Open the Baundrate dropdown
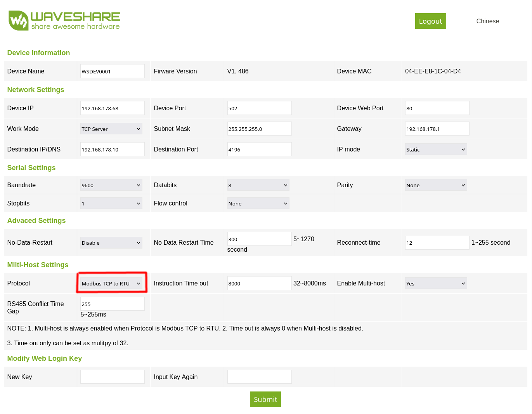Screen dimensions: 532x414 coord(111,185)
